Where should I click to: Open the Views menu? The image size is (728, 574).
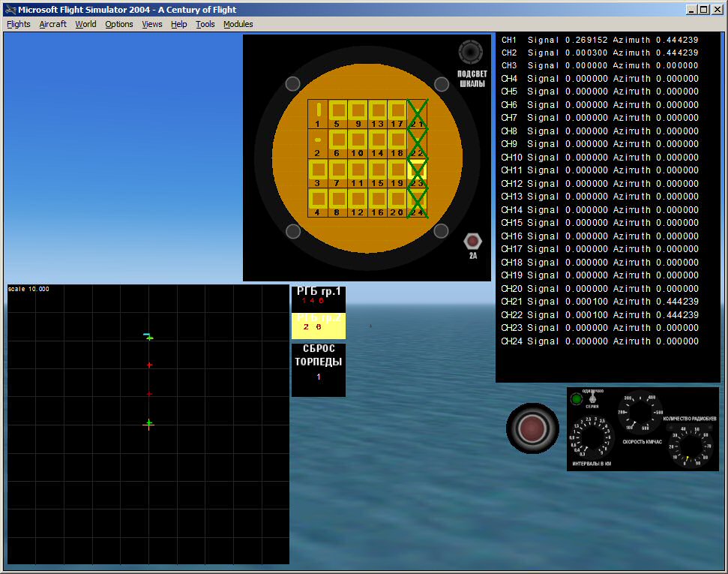[151, 24]
